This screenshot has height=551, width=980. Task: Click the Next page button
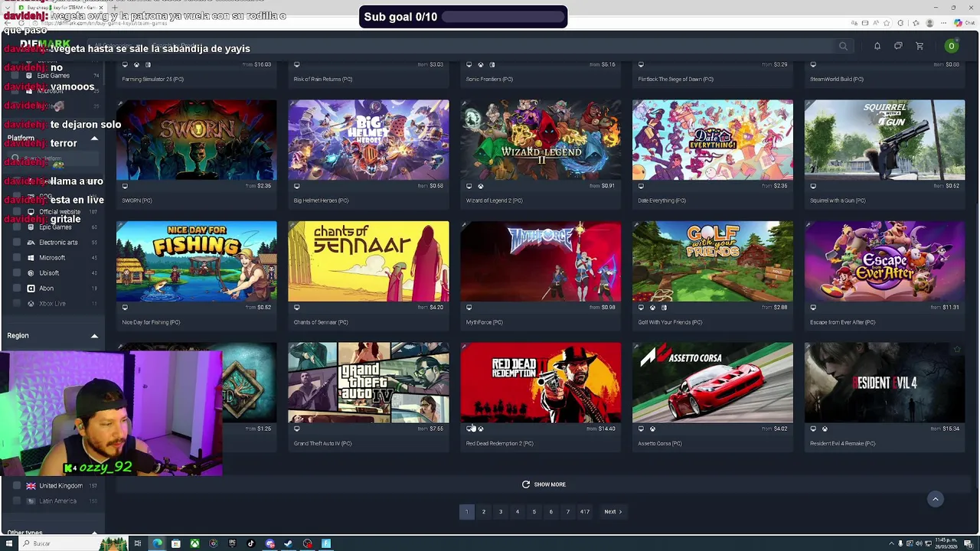pos(612,512)
